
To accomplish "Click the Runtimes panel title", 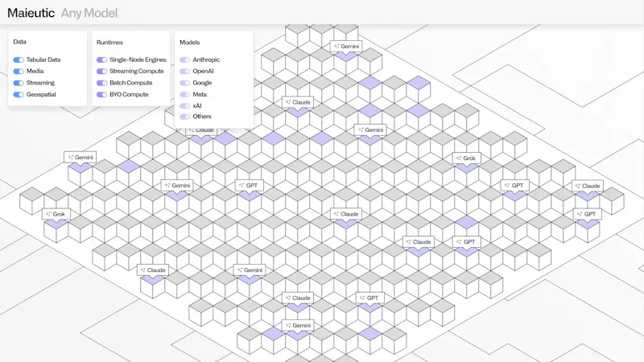I will coord(109,43).
